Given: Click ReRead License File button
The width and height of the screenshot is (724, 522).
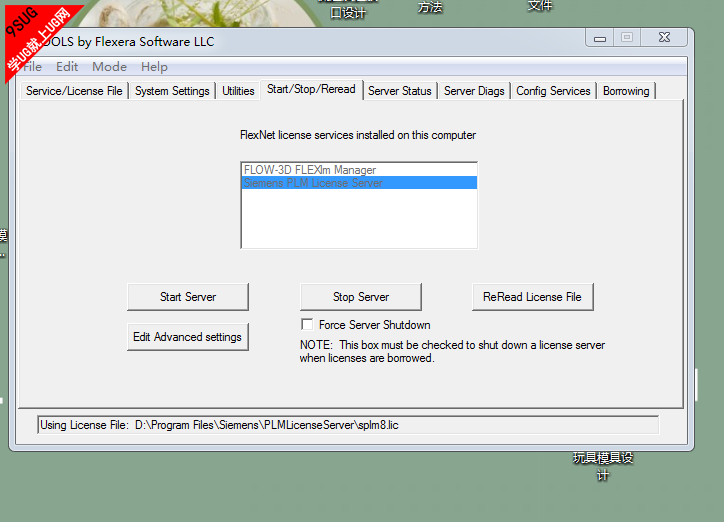Looking at the screenshot, I should coord(532,297).
